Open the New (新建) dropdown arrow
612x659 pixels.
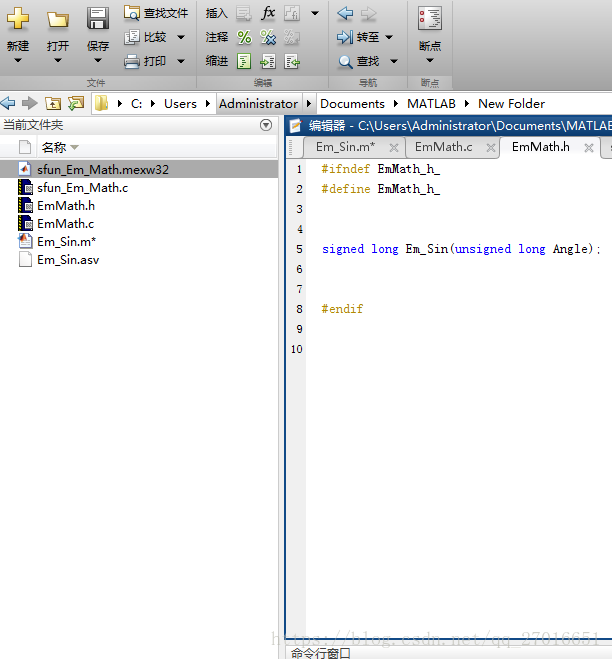point(18,61)
